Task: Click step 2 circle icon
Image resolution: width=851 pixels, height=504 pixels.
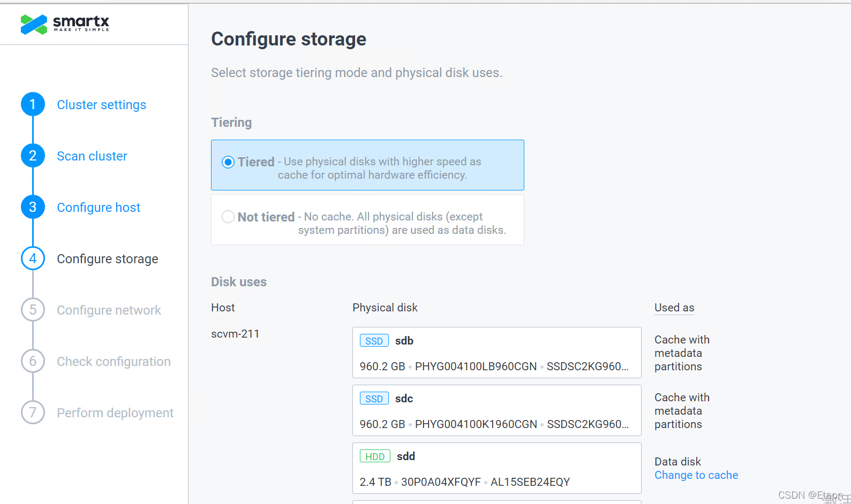Action: coord(33,156)
